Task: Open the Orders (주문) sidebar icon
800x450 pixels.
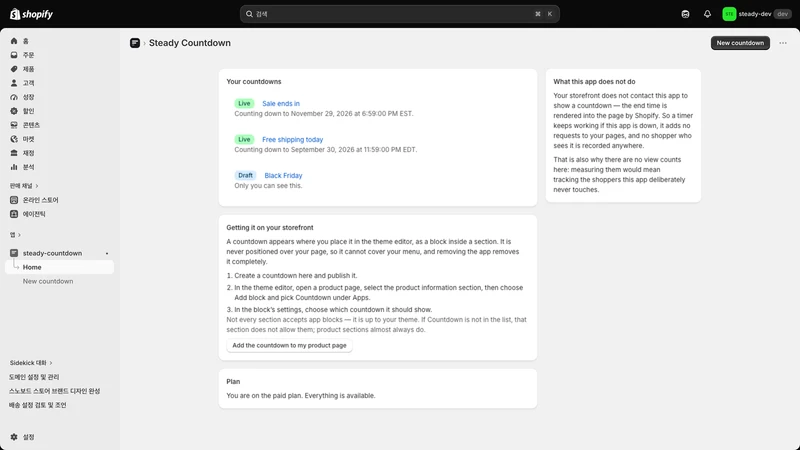Action: tap(14, 55)
